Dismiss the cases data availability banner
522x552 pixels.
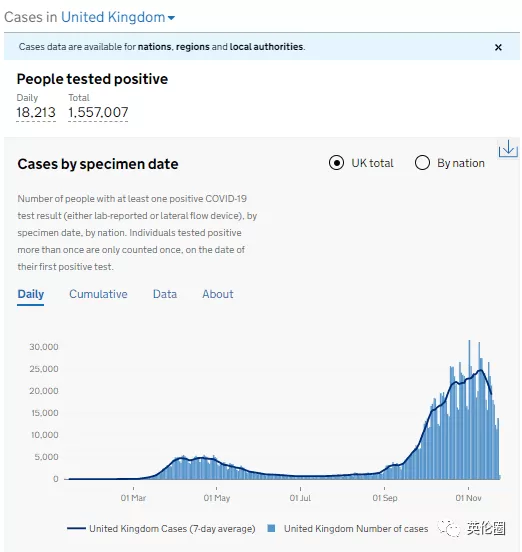(498, 47)
